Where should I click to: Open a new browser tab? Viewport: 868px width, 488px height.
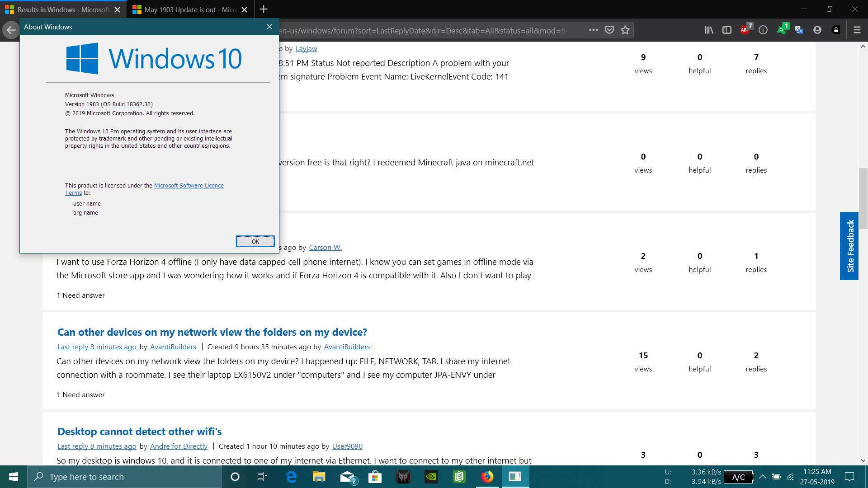264,9
